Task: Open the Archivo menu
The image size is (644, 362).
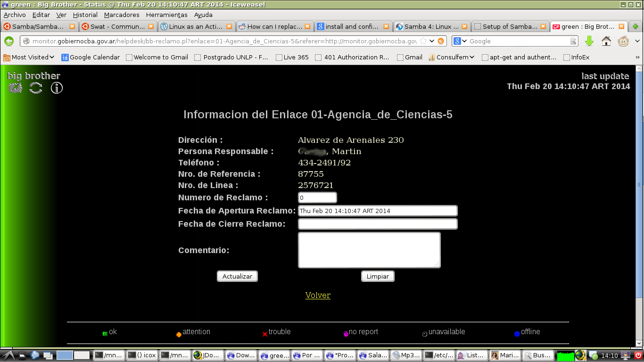Action: point(15,15)
